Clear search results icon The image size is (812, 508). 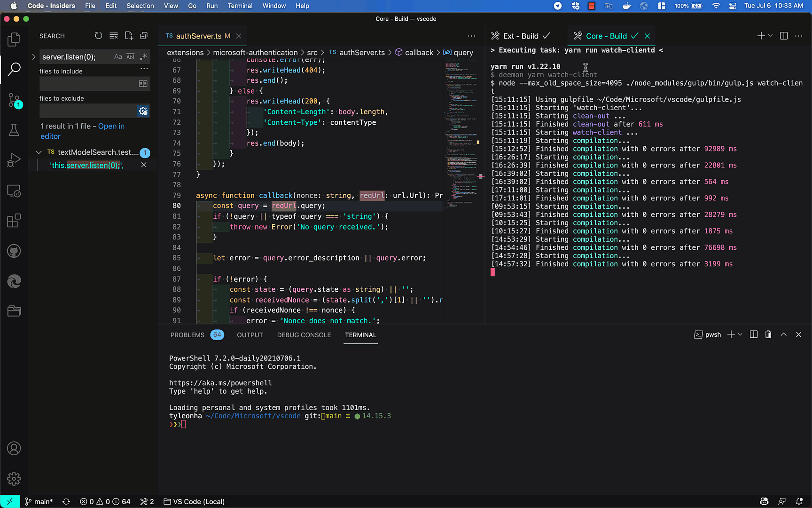pyautogui.click(x=114, y=36)
